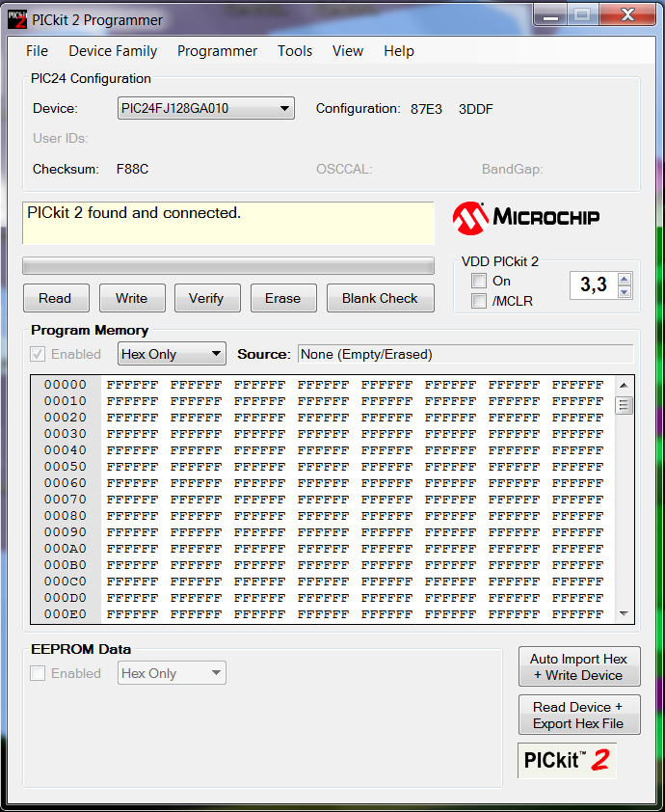Click the Write button
The width and height of the screenshot is (665, 812).
132,298
